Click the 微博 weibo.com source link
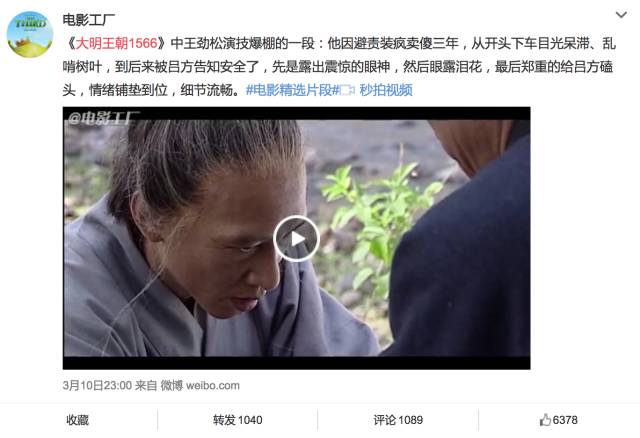Viewport: 640px width, 438px height. pyautogui.click(x=200, y=385)
